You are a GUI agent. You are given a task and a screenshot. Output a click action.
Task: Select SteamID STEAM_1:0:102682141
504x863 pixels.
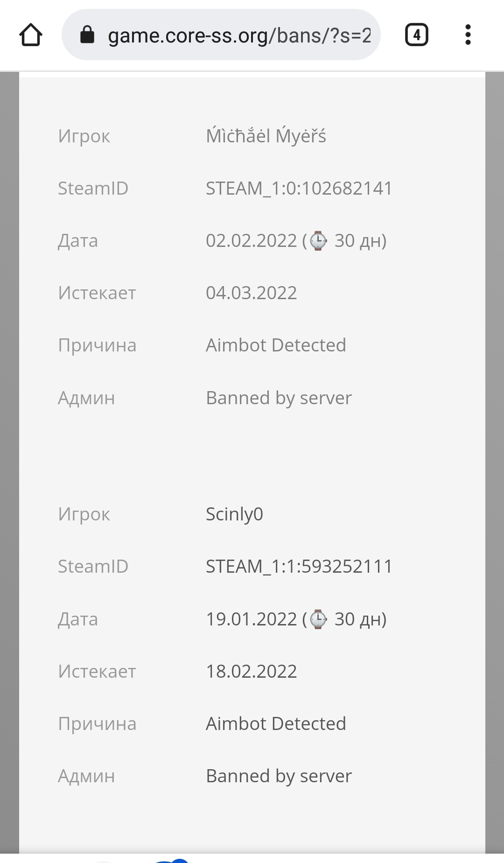(299, 189)
